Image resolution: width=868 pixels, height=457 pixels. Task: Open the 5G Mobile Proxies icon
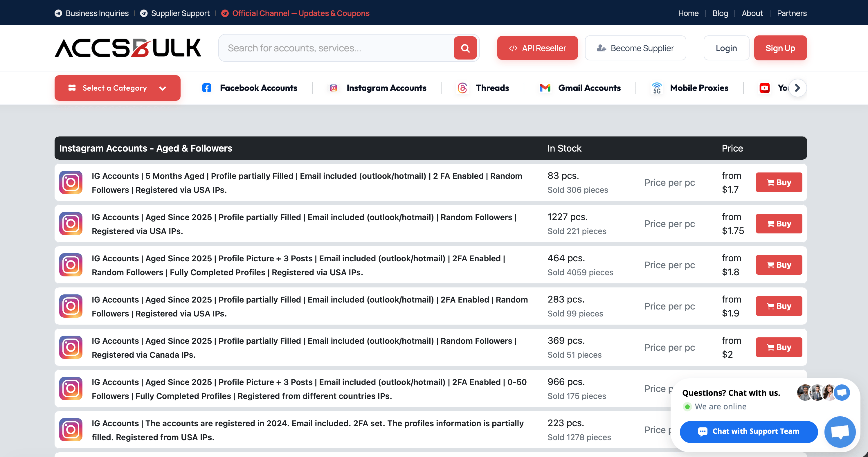coord(657,88)
